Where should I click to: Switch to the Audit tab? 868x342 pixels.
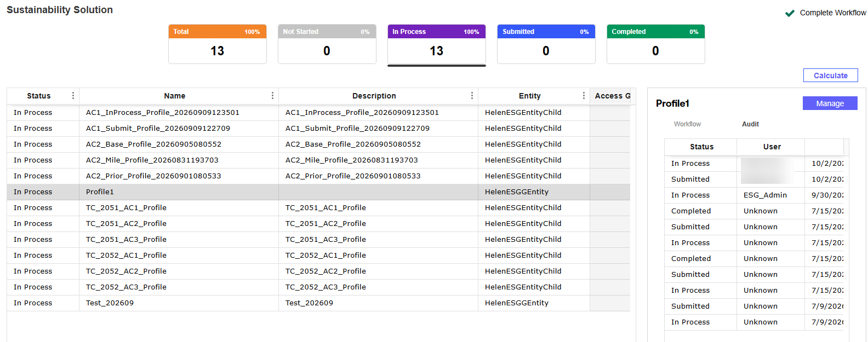750,124
